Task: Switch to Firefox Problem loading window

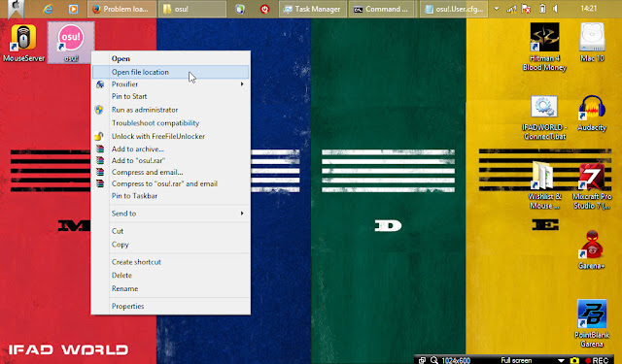Action: (x=121, y=9)
